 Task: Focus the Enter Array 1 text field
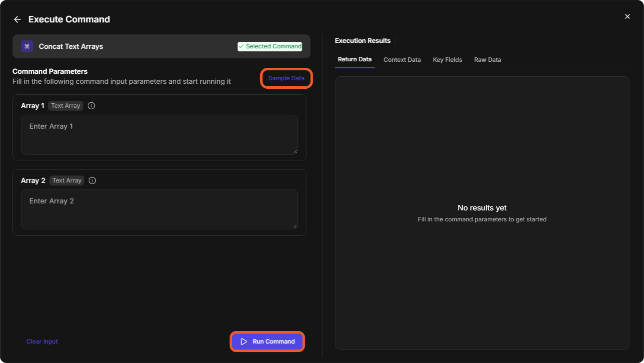point(159,135)
